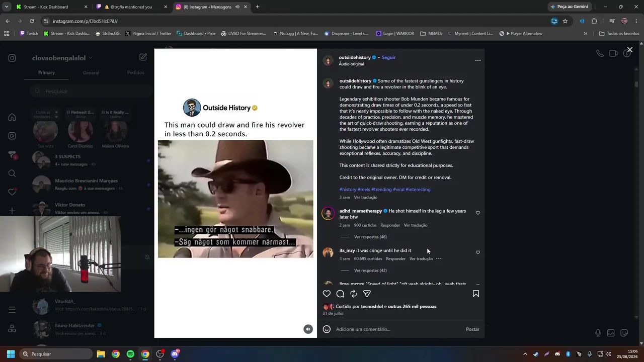Open the Chrome extensions puzzle icon
The height and width of the screenshot is (362, 644).
tap(594, 21)
